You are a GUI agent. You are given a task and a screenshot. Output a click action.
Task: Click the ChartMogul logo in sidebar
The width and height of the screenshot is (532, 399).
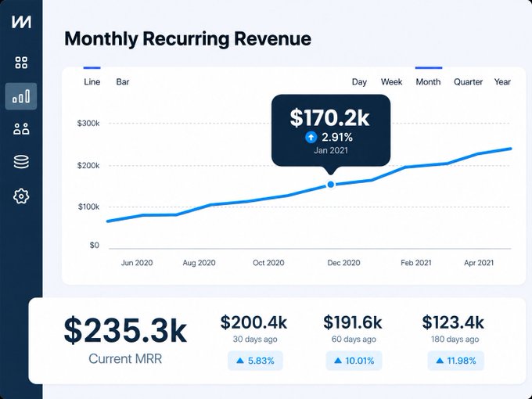click(21, 22)
